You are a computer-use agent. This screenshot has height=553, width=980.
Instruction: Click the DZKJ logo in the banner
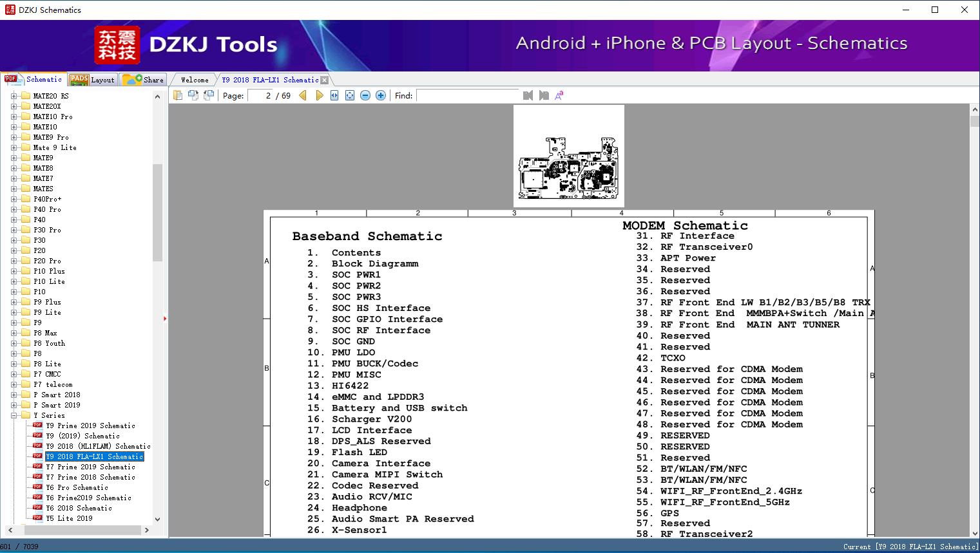click(117, 45)
